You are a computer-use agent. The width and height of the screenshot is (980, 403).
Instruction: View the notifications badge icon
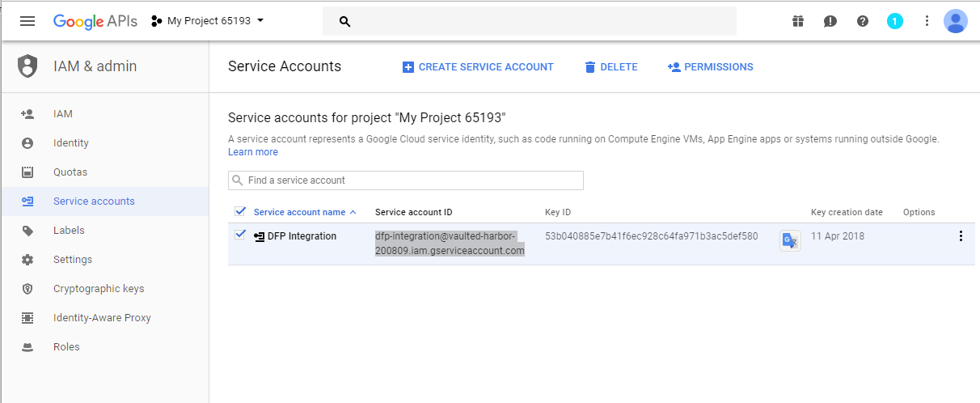tap(895, 21)
